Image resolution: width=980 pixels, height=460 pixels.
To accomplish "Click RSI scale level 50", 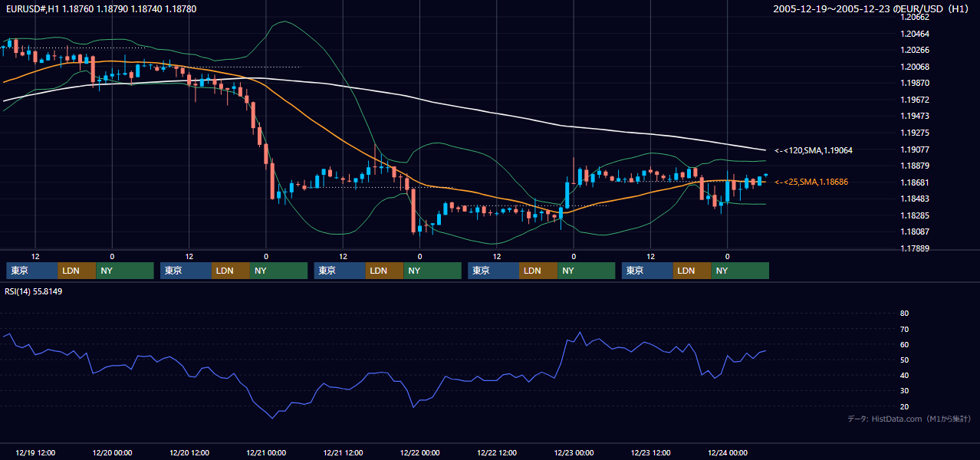I will (x=904, y=360).
